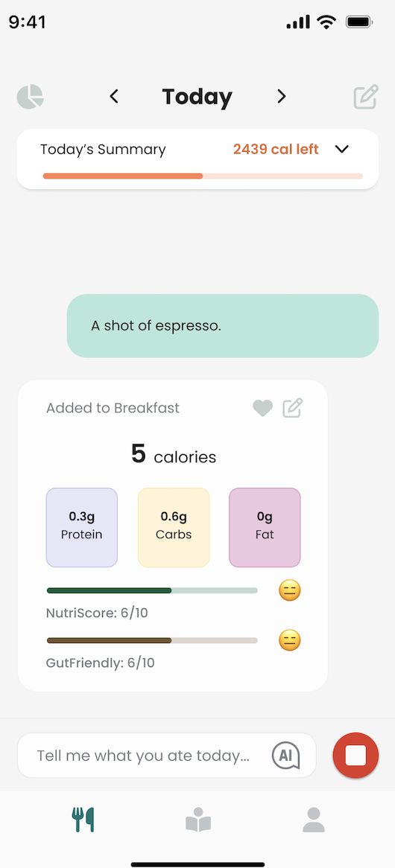The image size is (395, 868).
Task: Edit the Added to Breakfast entry
Action: tap(292, 408)
